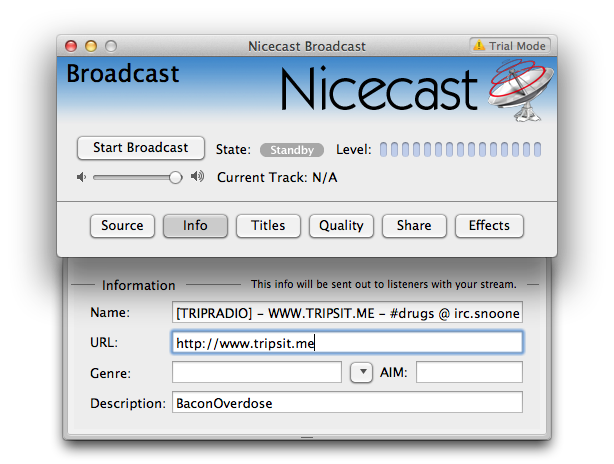Focus the URL input field
The height and width of the screenshot is (464, 614).
tap(347, 343)
